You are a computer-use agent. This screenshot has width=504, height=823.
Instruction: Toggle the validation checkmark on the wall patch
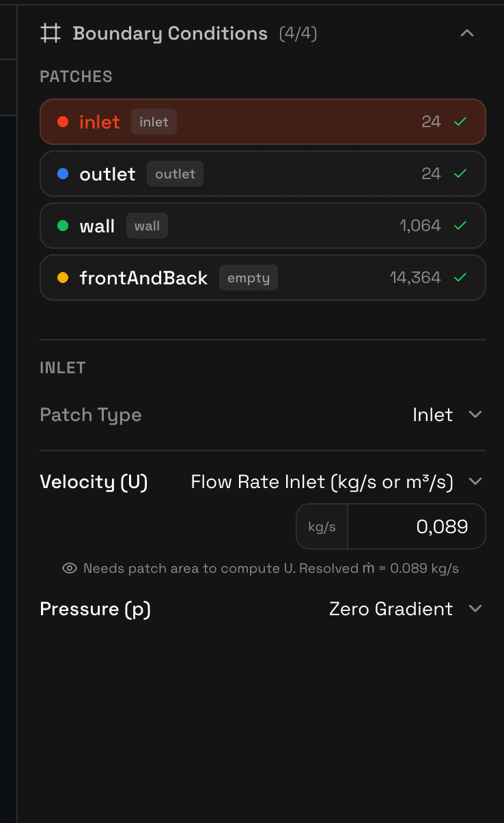pyautogui.click(x=461, y=226)
